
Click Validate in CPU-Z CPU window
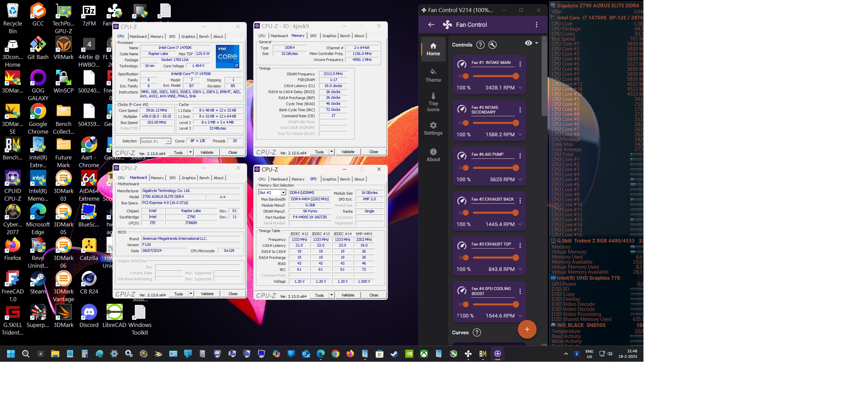click(207, 152)
